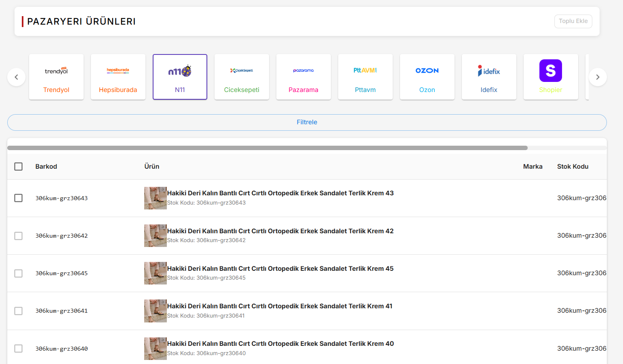
Task: Click the Toplu Ekle button
Action: tap(573, 21)
